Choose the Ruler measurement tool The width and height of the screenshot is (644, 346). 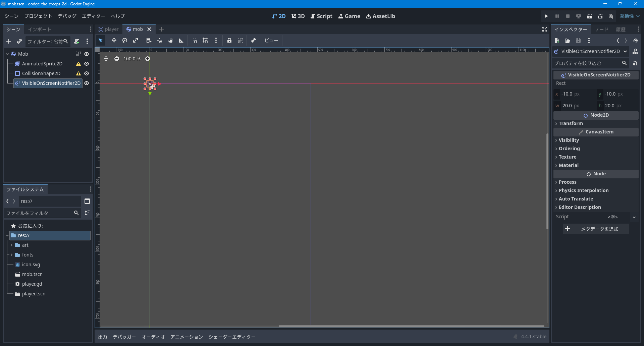coord(181,41)
